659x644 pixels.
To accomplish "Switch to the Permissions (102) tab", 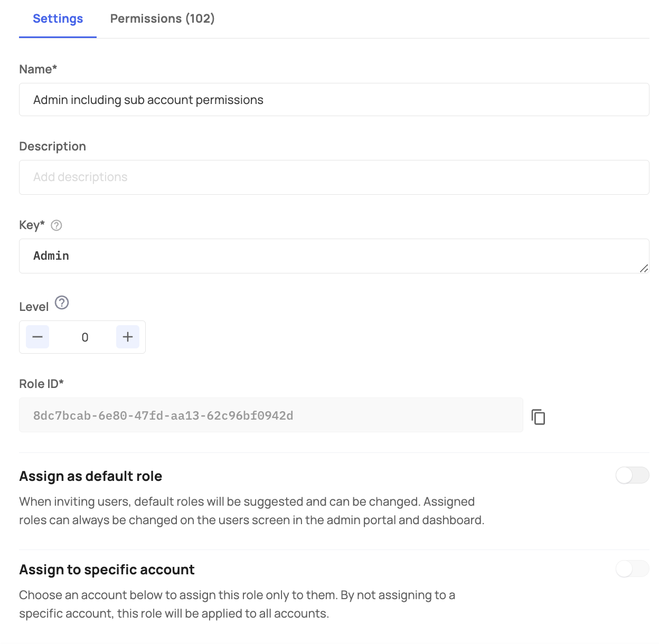I will click(x=162, y=18).
